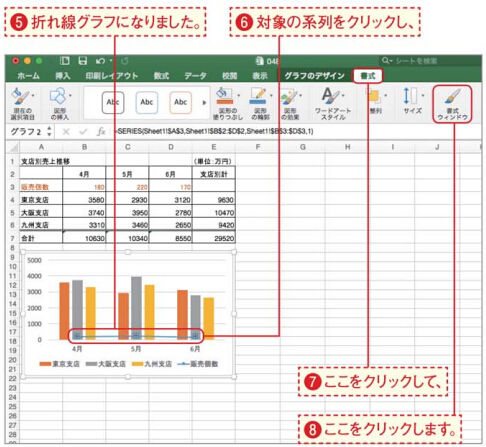
Task: Click the formula bar cancel X icon
Action: (66, 132)
